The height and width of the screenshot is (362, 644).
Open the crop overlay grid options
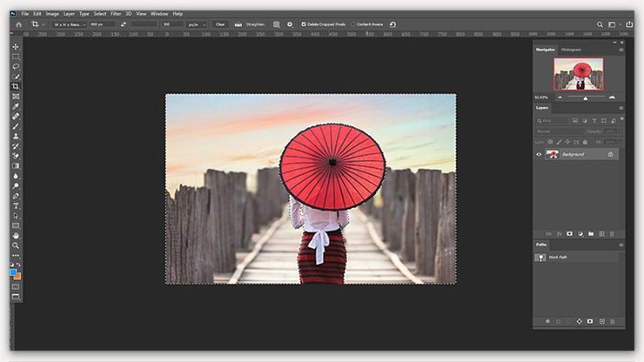pos(277,24)
